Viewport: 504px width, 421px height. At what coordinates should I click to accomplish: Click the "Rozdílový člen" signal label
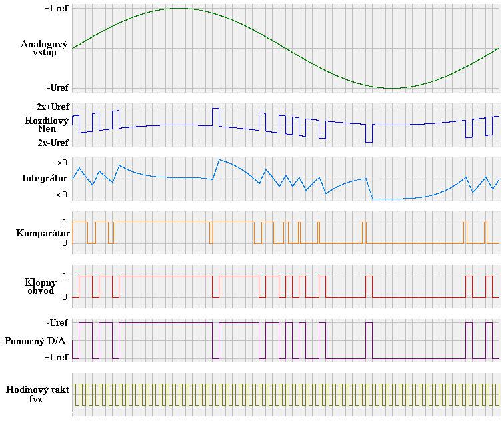point(47,125)
